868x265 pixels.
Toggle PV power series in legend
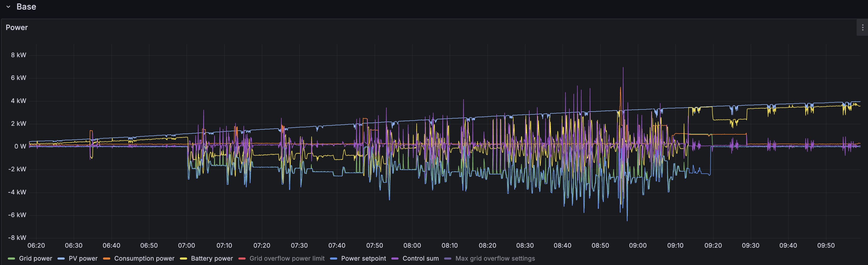(83, 259)
